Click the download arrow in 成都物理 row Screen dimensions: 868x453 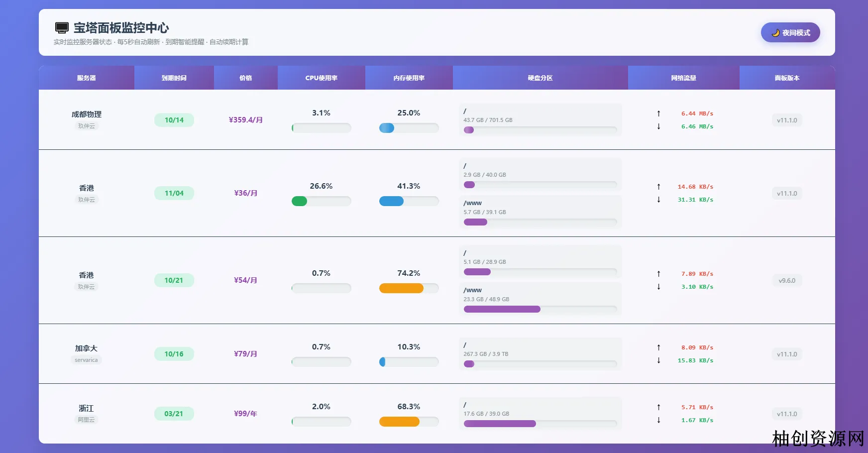[x=658, y=126]
